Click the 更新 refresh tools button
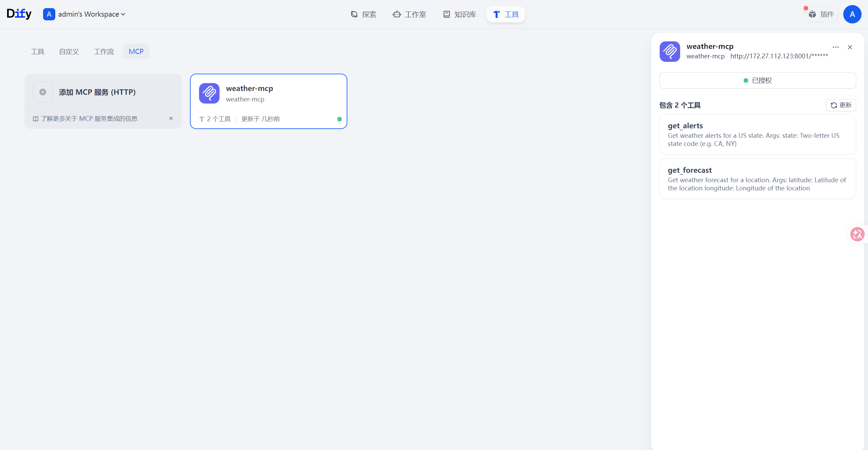 (x=841, y=105)
